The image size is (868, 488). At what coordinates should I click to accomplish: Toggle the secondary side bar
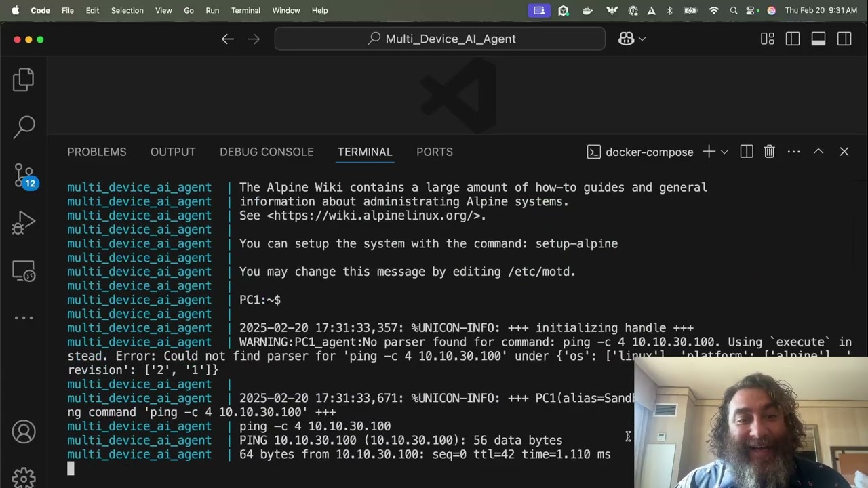point(844,39)
